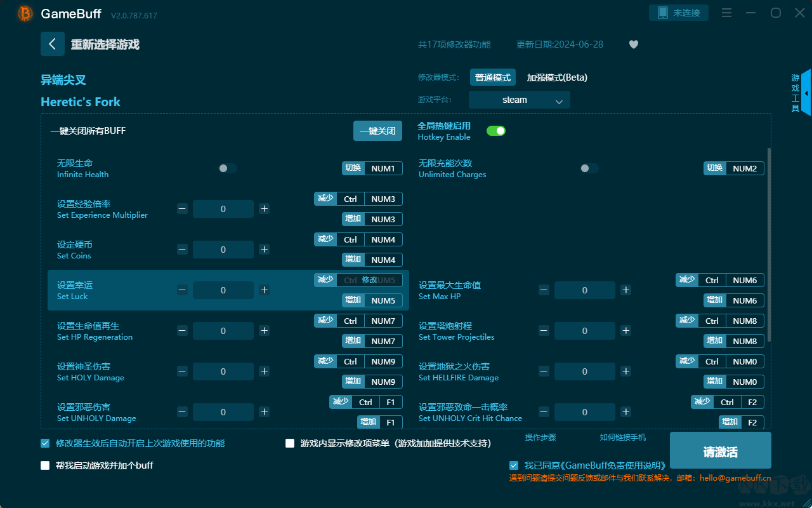Decrease Set Max HP value
The image size is (812, 508).
point(544,290)
